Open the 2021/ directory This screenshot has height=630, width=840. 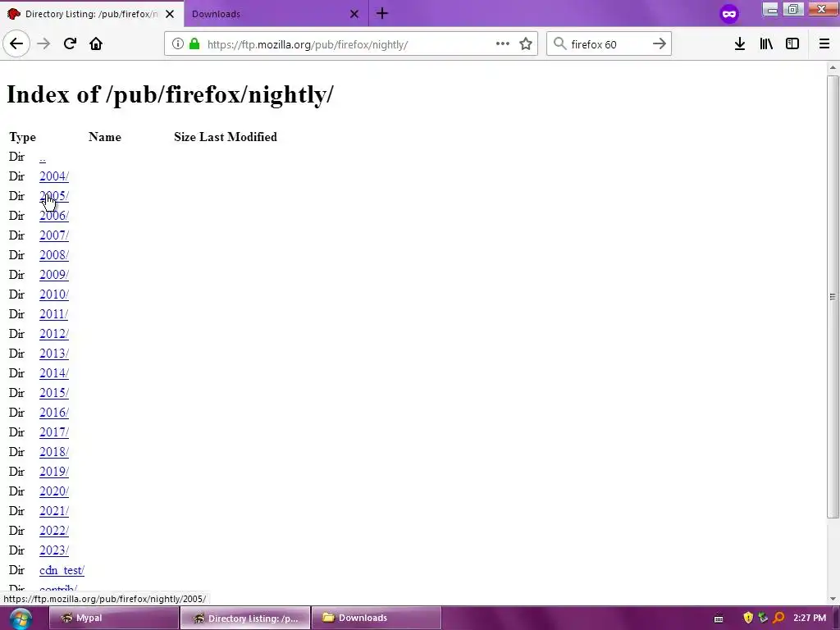point(53,511)
